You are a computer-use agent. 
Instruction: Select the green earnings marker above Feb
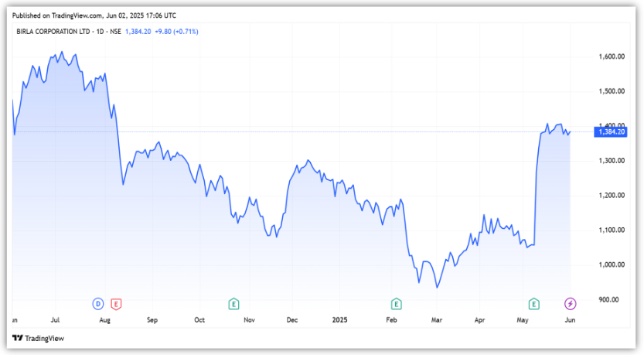click(396, 303)
